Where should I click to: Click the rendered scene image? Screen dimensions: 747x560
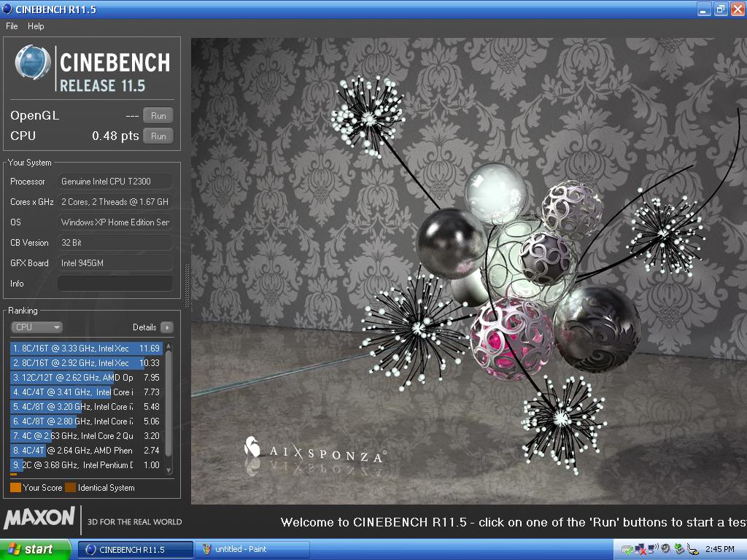click(469, 271)
